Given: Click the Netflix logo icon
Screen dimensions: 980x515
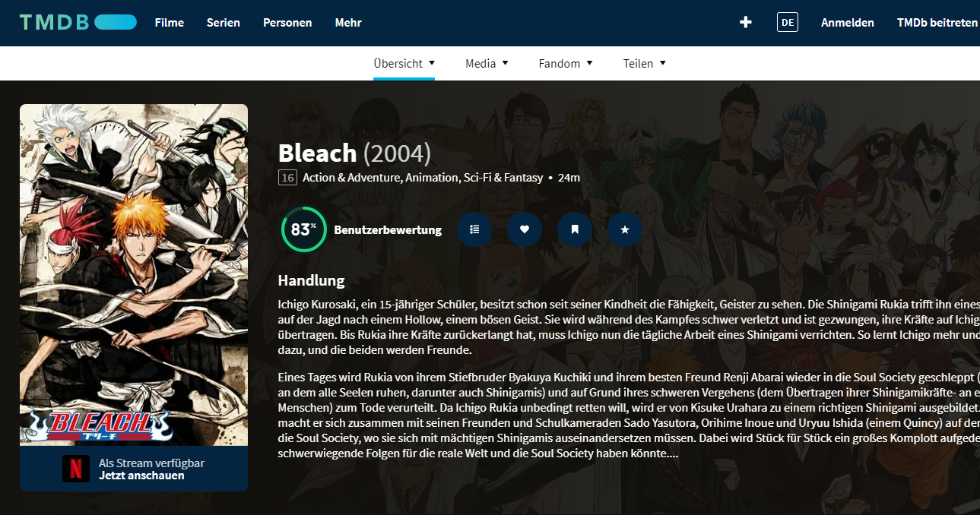Looking at the screenshot, I should click(x=76, y=468).
